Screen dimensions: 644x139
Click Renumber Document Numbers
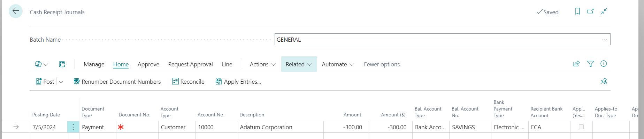117,82
